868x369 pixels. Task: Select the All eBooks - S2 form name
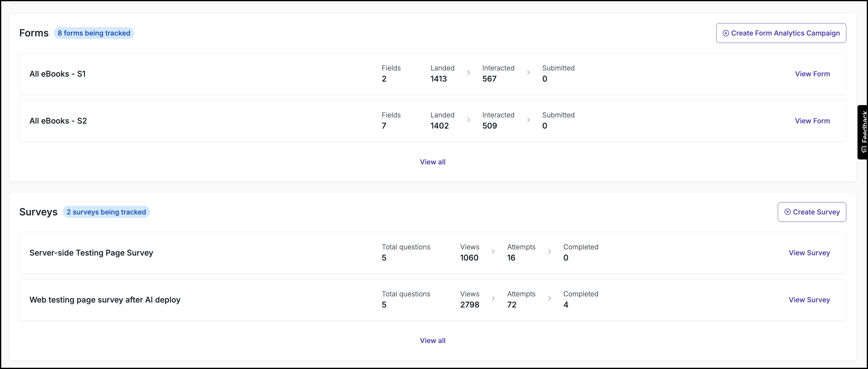click(58, 121)
